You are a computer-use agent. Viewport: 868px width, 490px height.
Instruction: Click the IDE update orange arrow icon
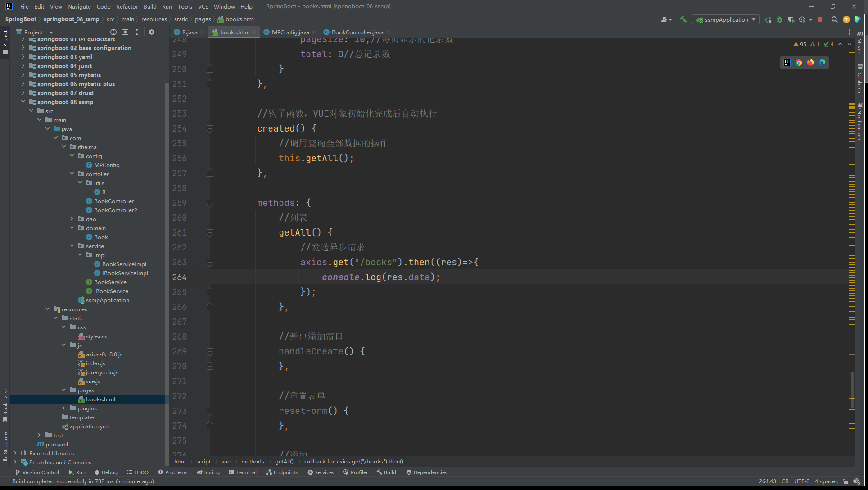(846, 19)
